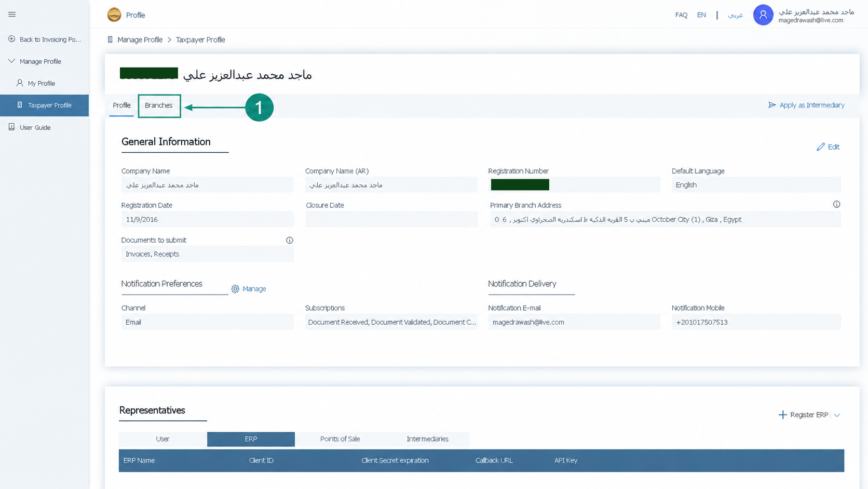Viewport: 868px width, 489px height.
Task: Select the Profile tab
Action: 121,105
